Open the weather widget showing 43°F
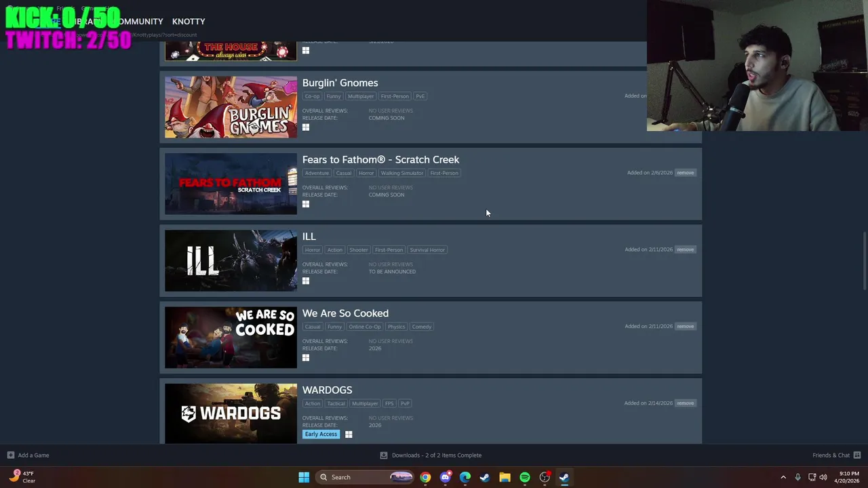 (22, 477)
